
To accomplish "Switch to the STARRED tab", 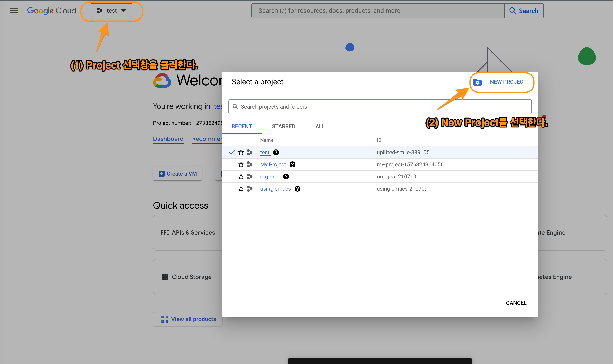I will [x=283, y=126].
